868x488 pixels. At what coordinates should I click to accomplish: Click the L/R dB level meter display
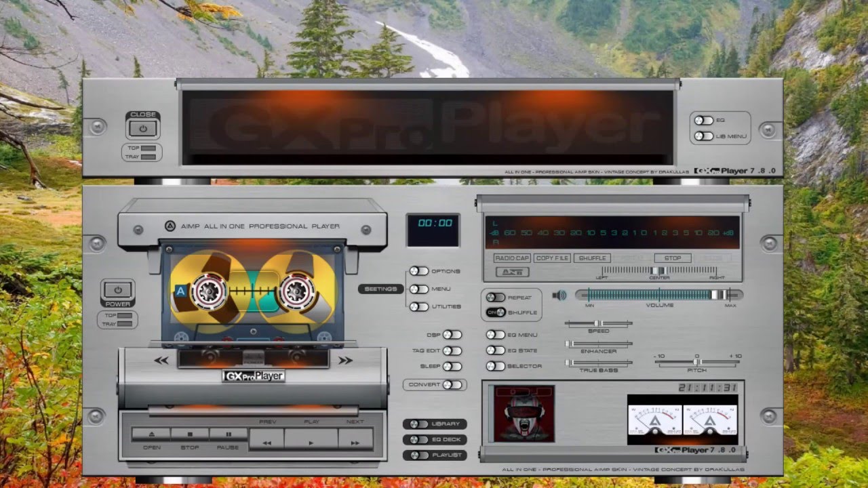click(613, 232)
